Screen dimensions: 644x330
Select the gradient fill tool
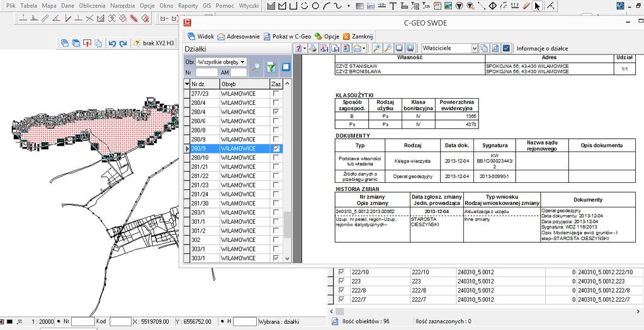click(360, 6)
